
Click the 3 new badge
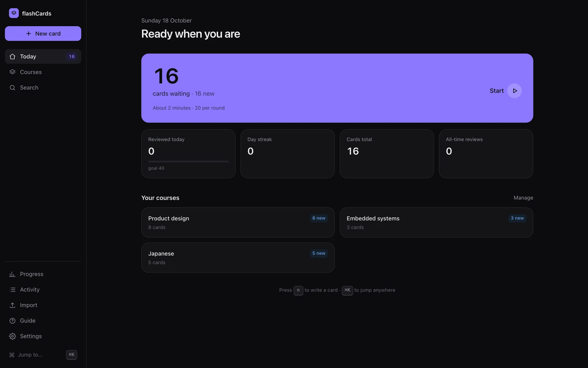pyautogui.click(x=517, y=218)
